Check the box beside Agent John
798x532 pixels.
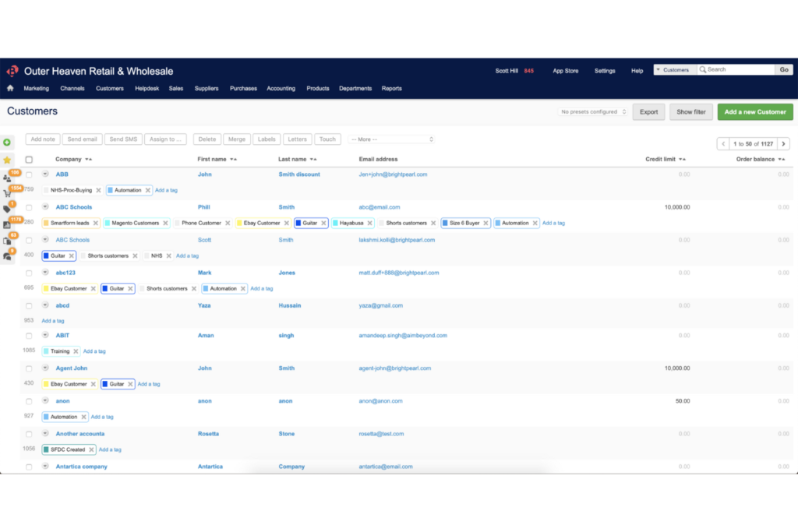click(x=29, y=368)
